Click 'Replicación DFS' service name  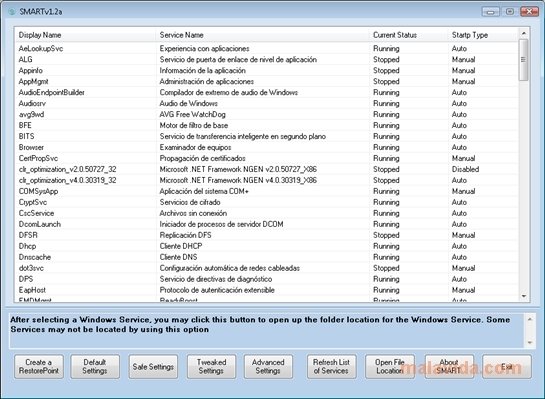(x=185, y=235)
